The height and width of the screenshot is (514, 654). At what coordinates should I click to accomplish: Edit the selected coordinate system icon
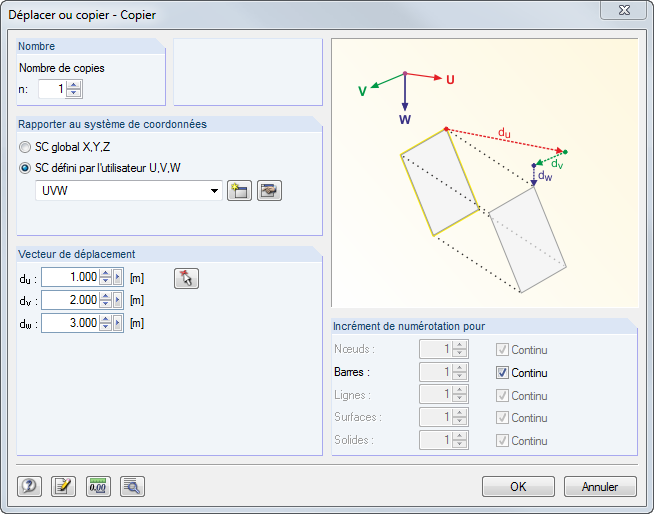click(x=269, y=191)
